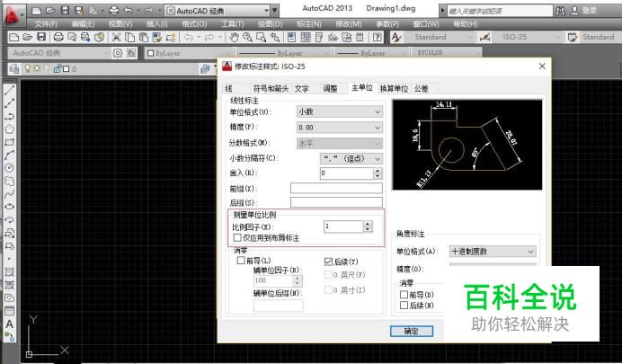This screenshot has width=622, height=364.
Task: Select the Polyline draw tool
Action: tap(9, 116)
